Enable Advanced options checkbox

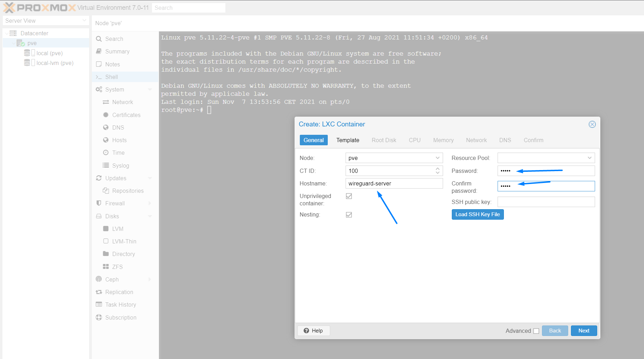tap(536, 331)
